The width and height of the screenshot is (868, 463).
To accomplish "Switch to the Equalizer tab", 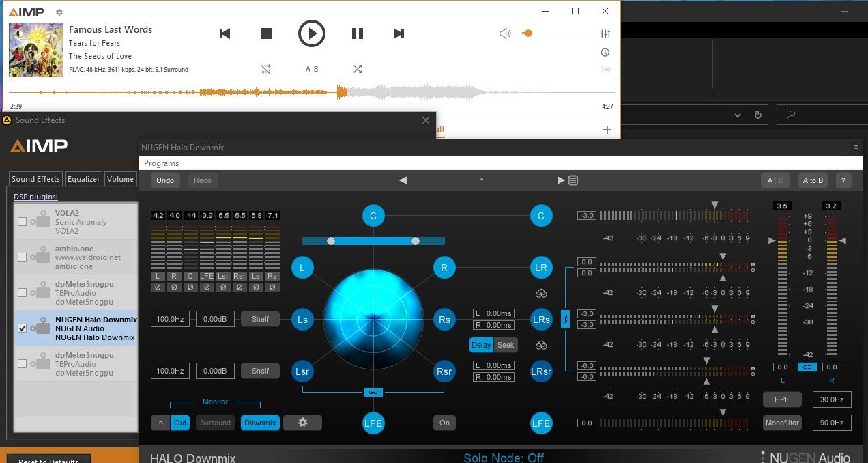I will click(83, 179).
